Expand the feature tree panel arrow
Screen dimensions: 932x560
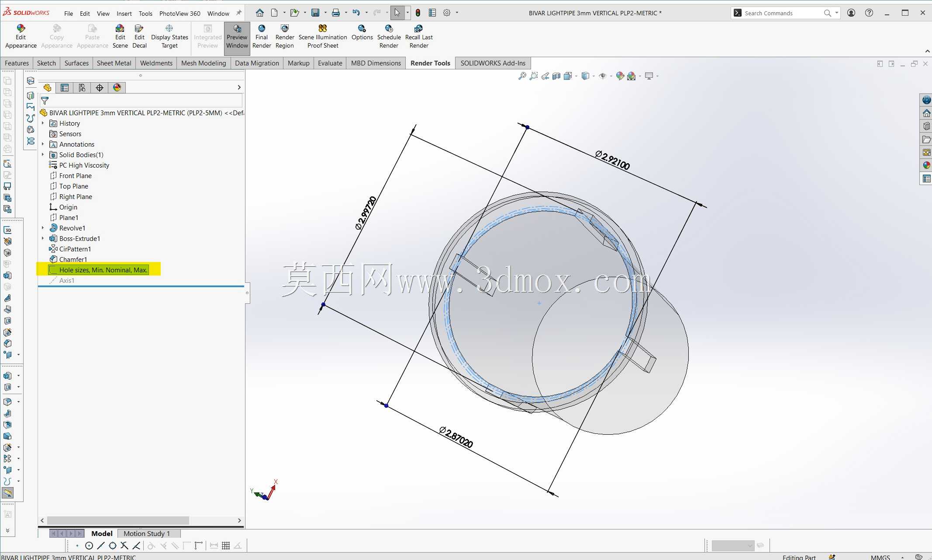(x=239, y=88)
